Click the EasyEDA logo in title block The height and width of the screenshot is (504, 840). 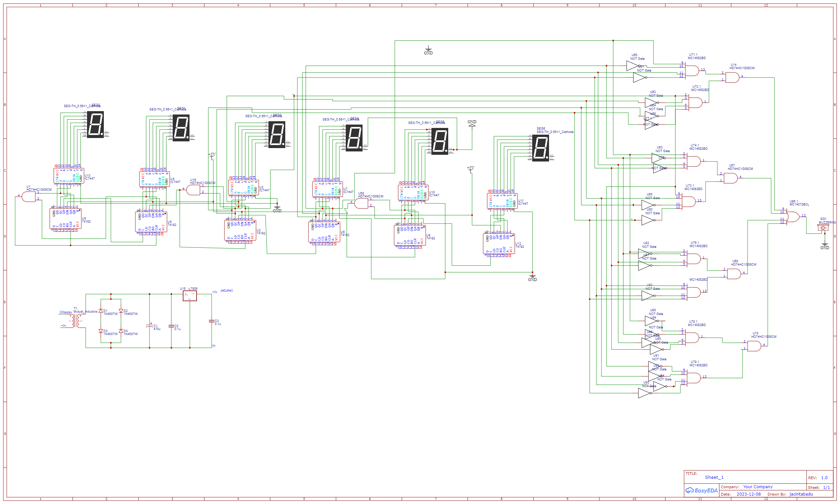701,491
